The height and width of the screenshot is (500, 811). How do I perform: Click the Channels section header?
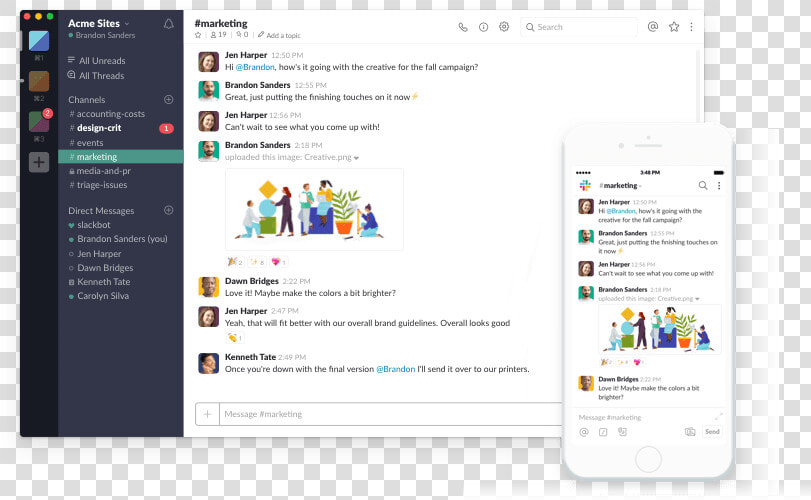pos(86,99)
